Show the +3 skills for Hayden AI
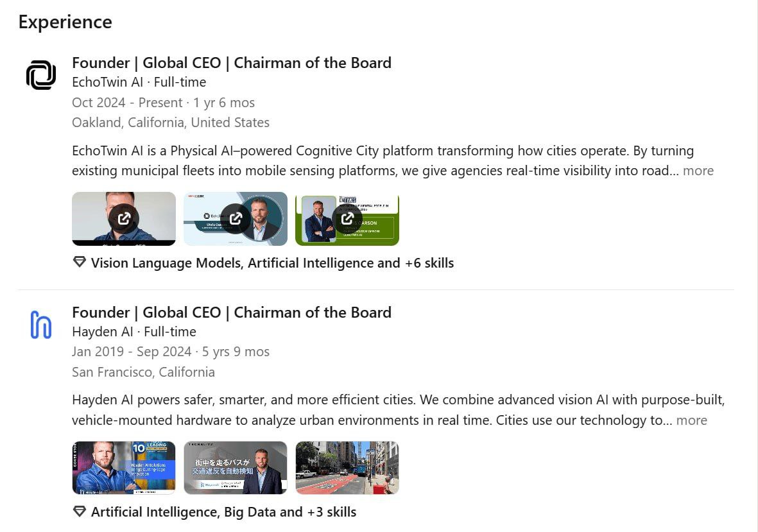Image resolution: width=758 pixels, height=532 pixels. (x=332, y=512)
